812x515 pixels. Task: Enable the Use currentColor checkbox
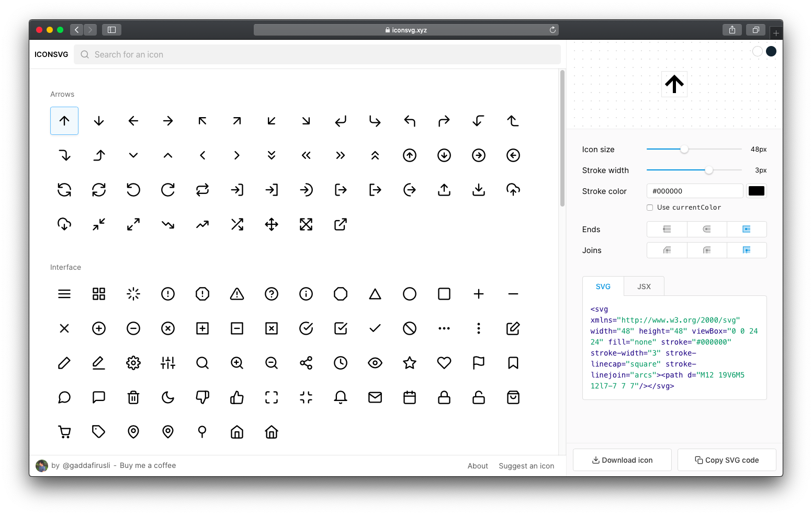point(650,208)
